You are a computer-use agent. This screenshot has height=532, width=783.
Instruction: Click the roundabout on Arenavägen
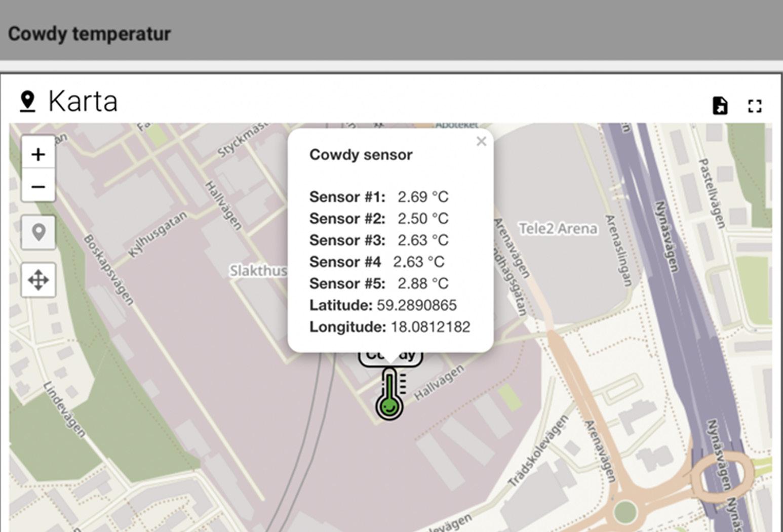click(x=625, y=512)
